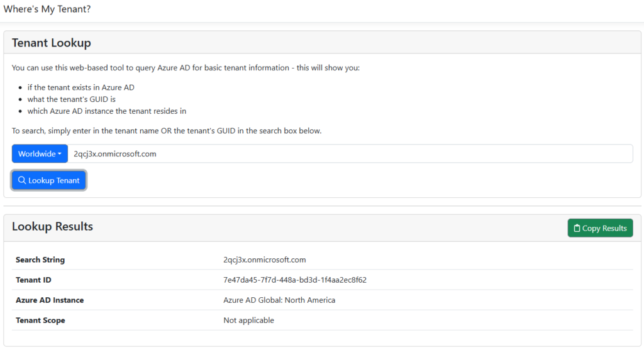The height and width of the screenshot is (350, 644).
Task: Click the "Not applicable" Tenant Scope value
Action: pyautogui.click(x=248, y=320)
